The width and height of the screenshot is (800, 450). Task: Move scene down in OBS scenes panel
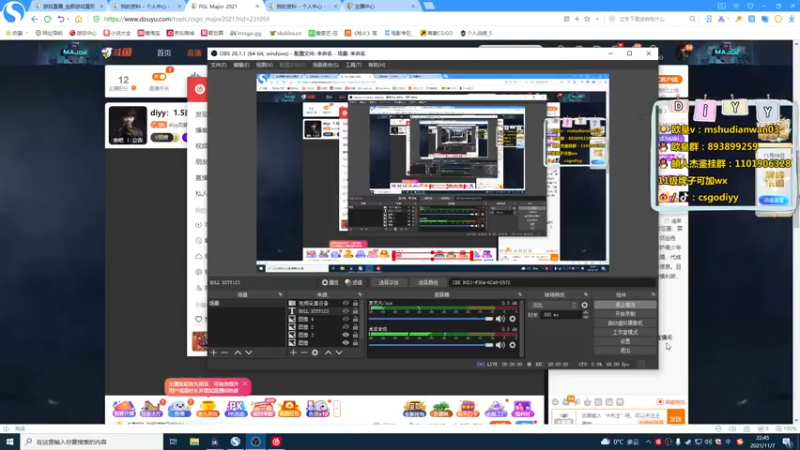[248, 353]
